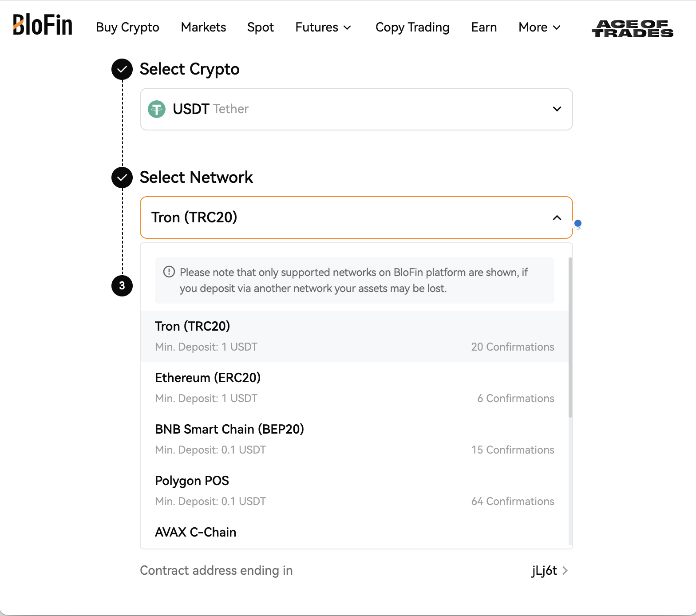Open Spot trading

(261, 27)
